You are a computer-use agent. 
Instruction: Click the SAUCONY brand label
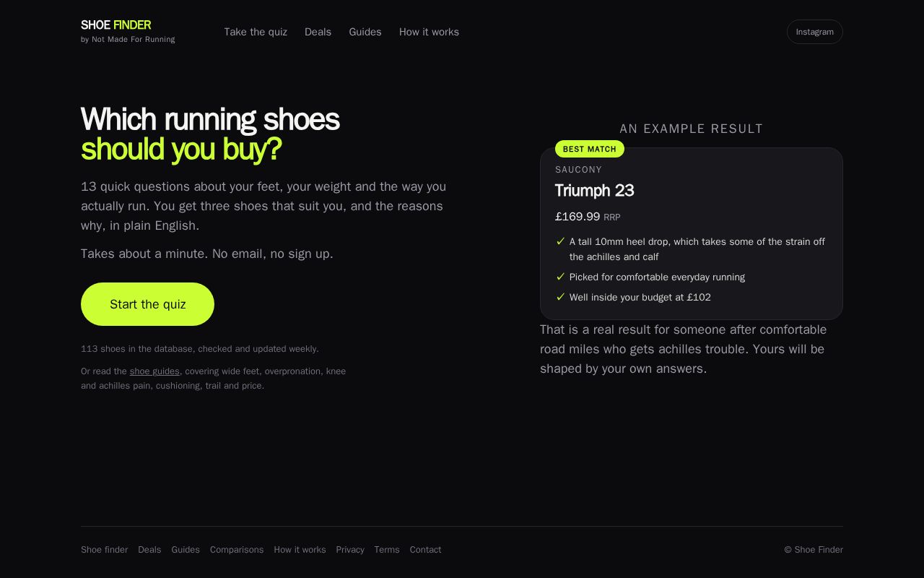click(x=578, y=170)
